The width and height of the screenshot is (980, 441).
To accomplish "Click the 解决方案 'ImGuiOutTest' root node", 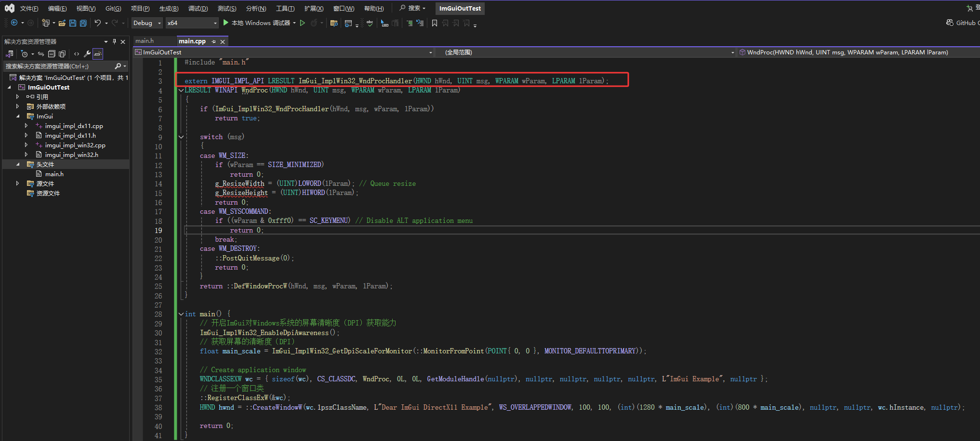I will [68, 78].
